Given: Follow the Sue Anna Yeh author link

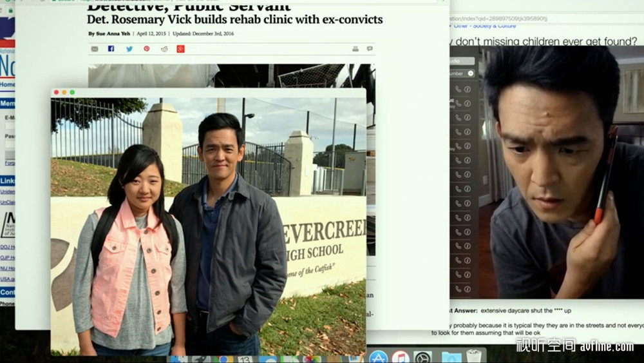Looking at the screenshot, I should [113, 34].
